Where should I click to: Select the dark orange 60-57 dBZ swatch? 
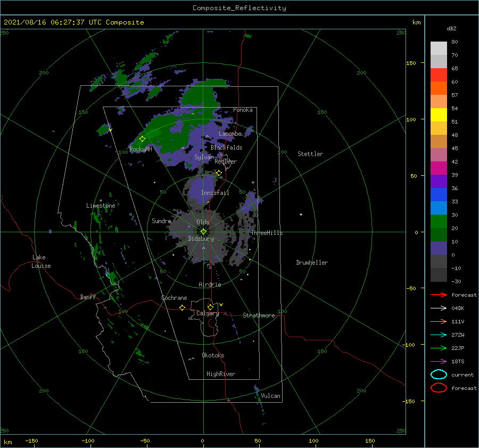click(x=439, y=88)
